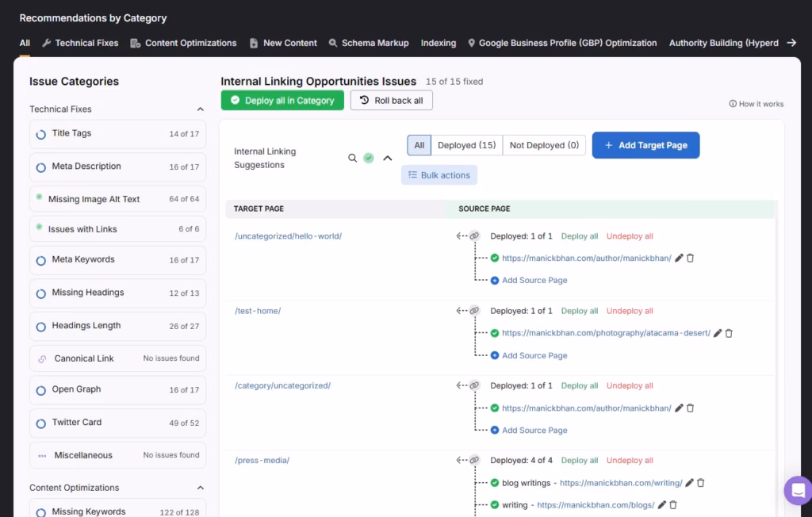Select the Deployed (15) filter

tap(466, 145)
